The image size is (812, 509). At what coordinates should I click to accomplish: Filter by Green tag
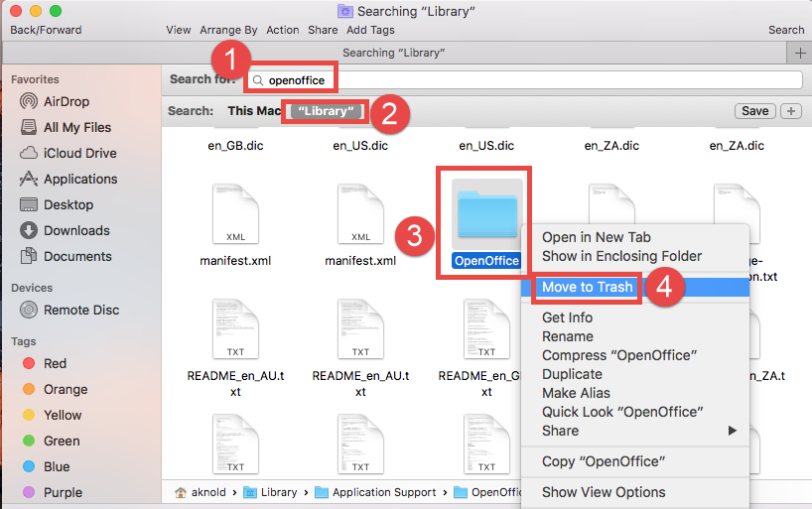click(52, 442)
